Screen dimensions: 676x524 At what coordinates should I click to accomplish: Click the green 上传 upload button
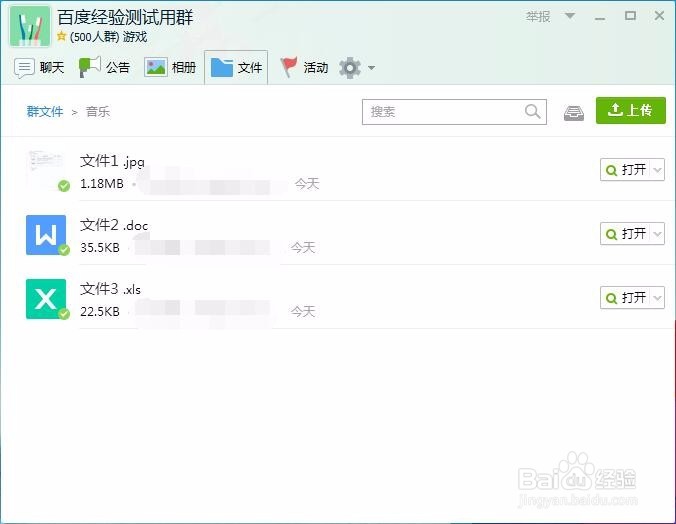click(x=631, y=110)
